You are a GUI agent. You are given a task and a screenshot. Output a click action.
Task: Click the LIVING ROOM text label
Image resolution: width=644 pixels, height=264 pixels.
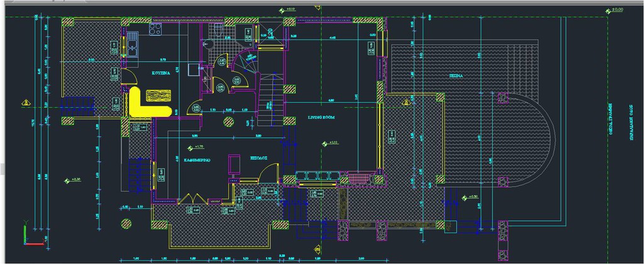point(321,117)
